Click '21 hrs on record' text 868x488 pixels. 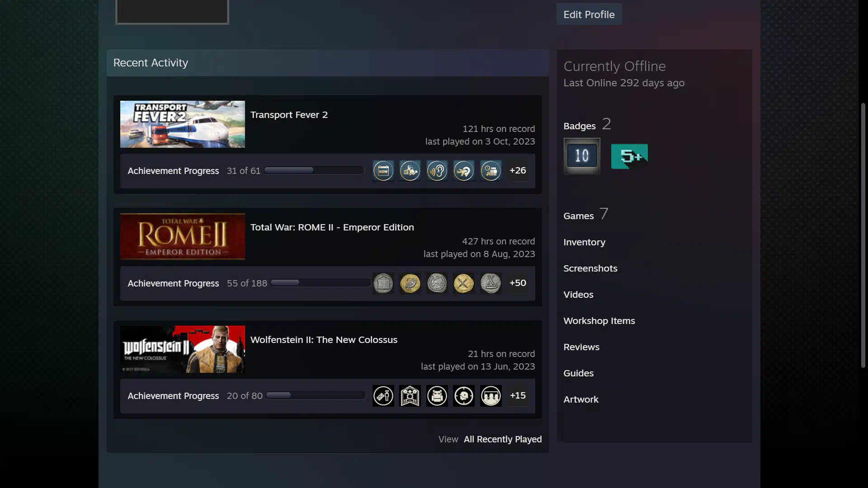tap(501, 354)
